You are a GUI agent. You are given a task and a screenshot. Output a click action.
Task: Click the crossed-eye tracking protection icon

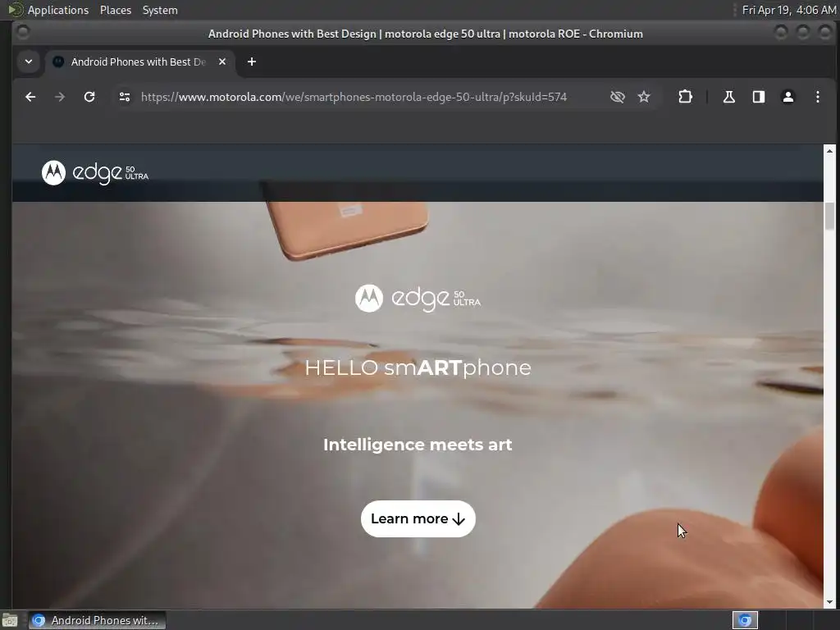617,97
